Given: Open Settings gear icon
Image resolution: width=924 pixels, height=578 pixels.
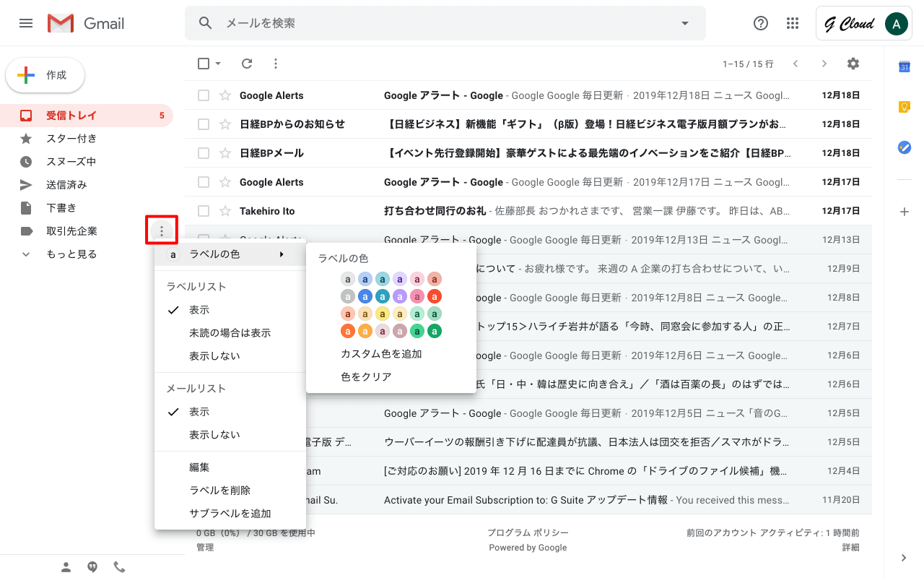Looking at the screenshot, I should pyautogui.click(x=853, y=64).
